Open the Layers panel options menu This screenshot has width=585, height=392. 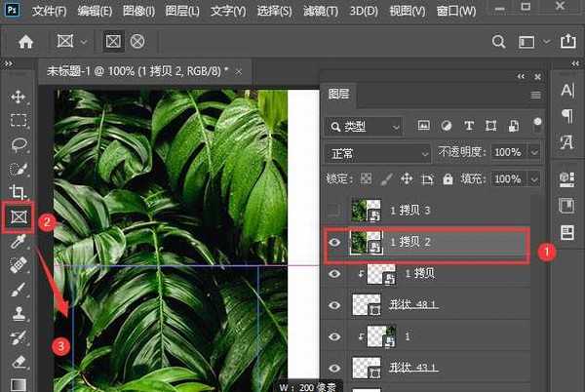pos(535,95)
